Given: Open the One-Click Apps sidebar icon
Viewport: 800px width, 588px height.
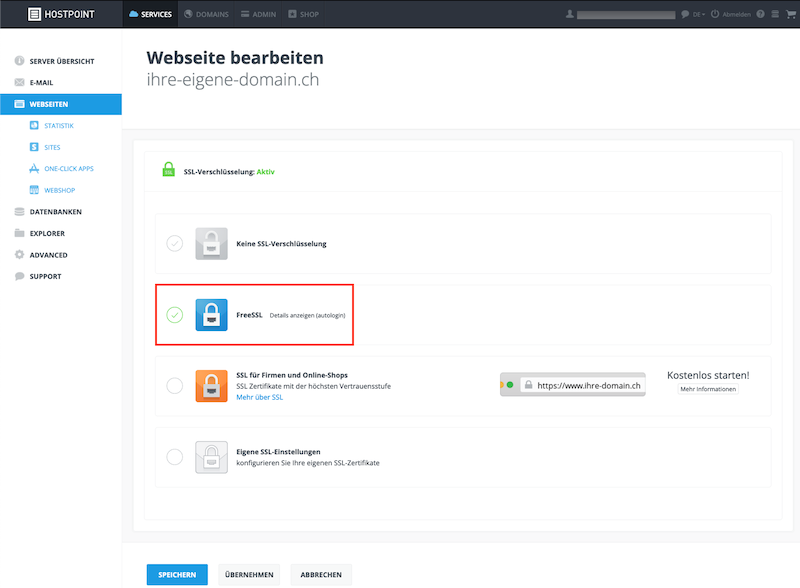Looking at the screenshot, I should click(x=34, y=168).
